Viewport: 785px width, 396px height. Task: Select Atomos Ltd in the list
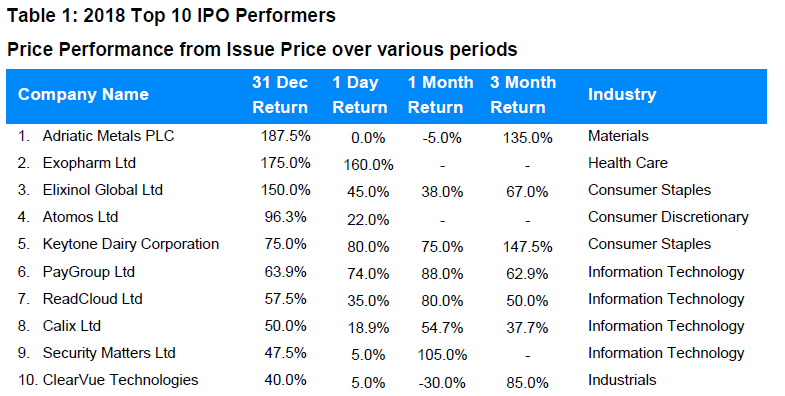point(80,217)
